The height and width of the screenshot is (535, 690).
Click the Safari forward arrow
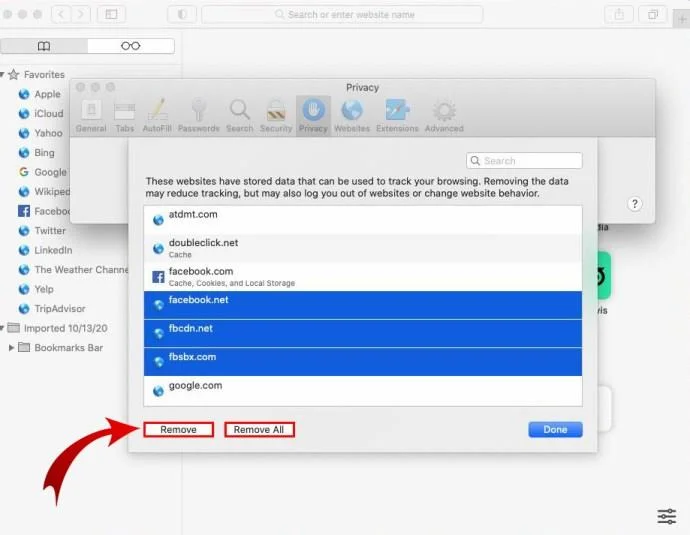pyautogui.click(x=81, y=15)
